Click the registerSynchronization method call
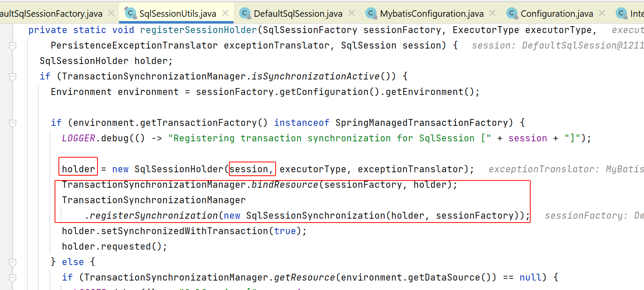Screen dimensions: 644x290 pos(153,216)
